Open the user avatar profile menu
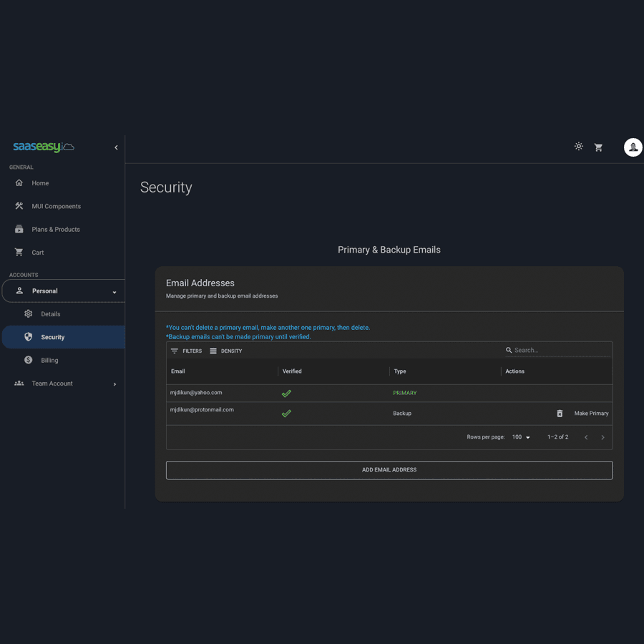The width and height of the screenshot is (644, 644). point(633,147)
